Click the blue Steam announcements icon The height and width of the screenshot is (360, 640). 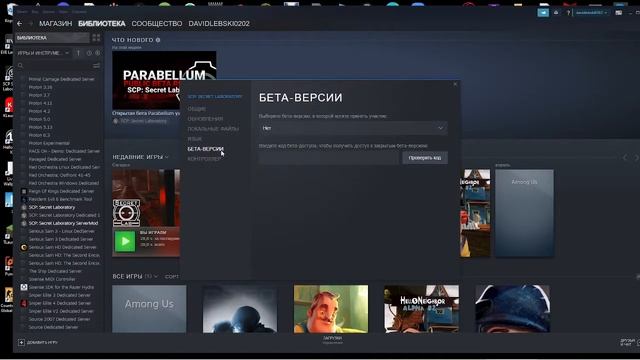coord(543,13)
